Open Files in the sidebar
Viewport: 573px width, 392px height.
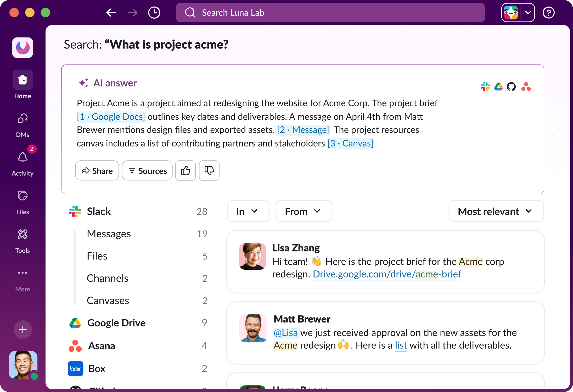(x=23, y=196)
